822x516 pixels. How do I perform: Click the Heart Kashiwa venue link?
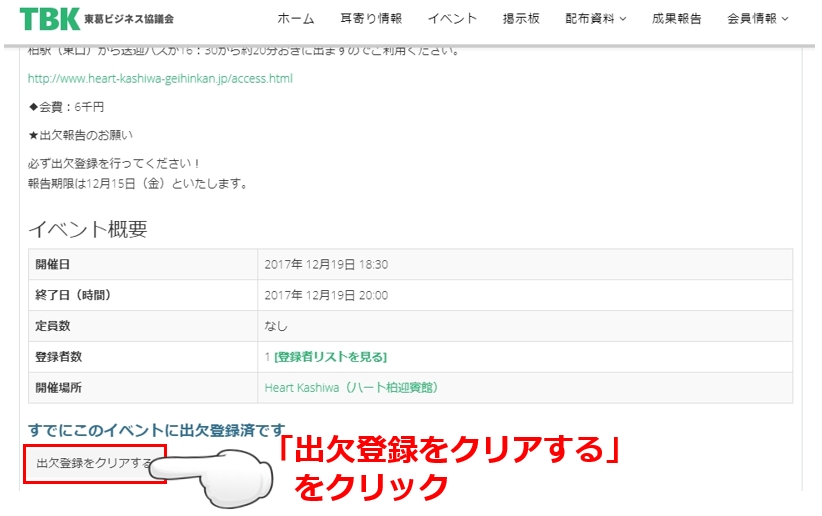351,388
